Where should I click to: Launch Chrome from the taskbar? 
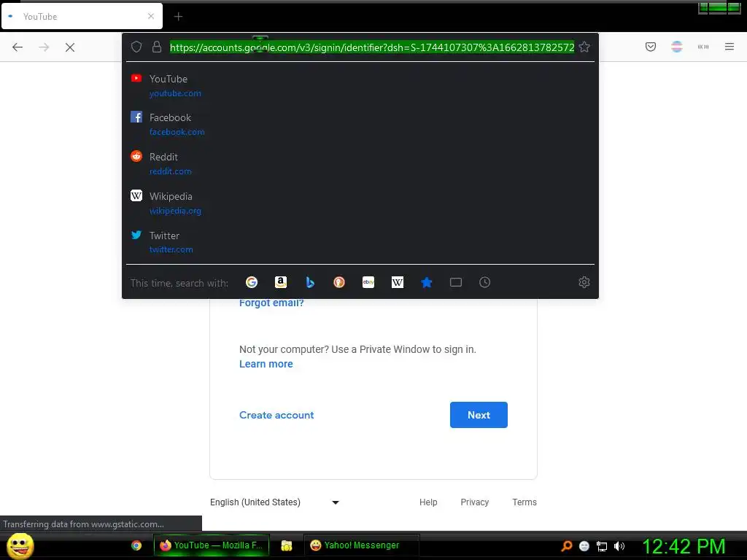[136, 545]
